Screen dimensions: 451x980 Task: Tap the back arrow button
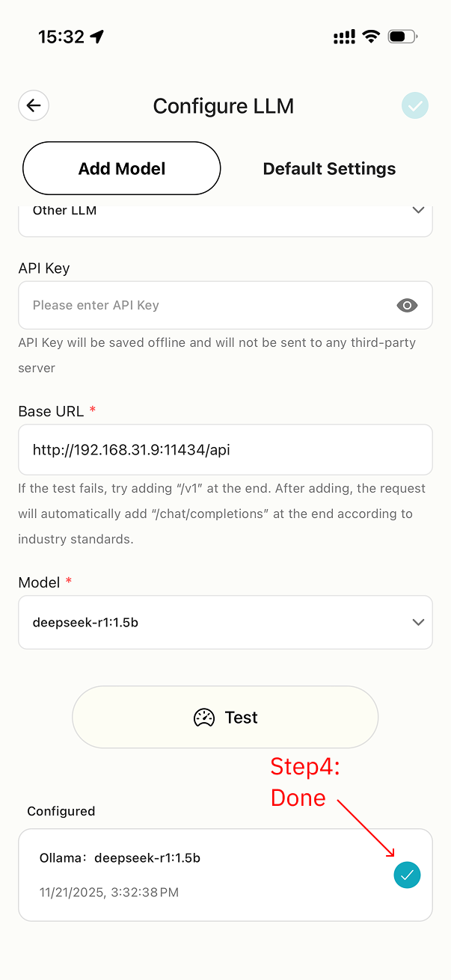coord(34,105)
